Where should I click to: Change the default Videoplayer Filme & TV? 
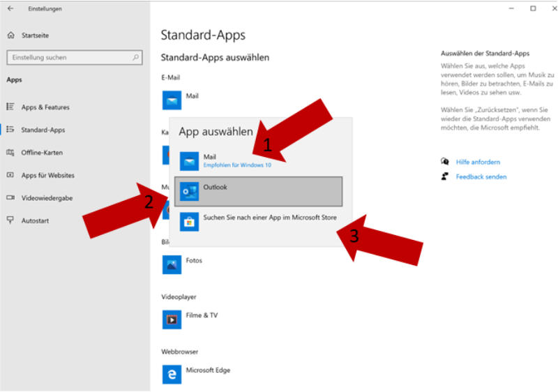[190, 319]
